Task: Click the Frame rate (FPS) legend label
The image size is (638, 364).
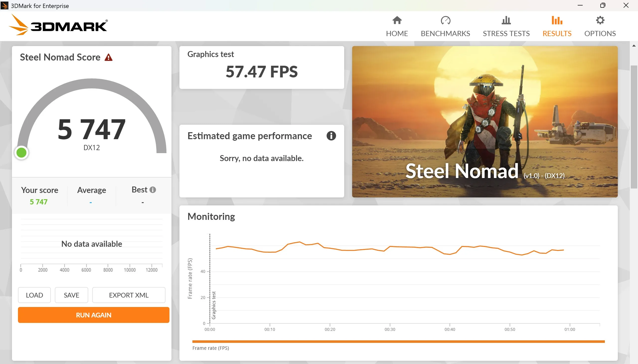Action: pos(210,348)
